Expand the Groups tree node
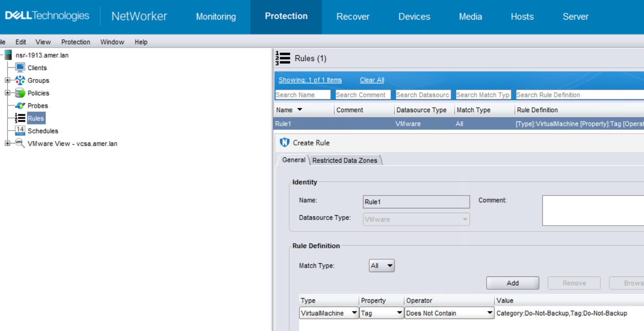The image size is (644, 331). 7,81
